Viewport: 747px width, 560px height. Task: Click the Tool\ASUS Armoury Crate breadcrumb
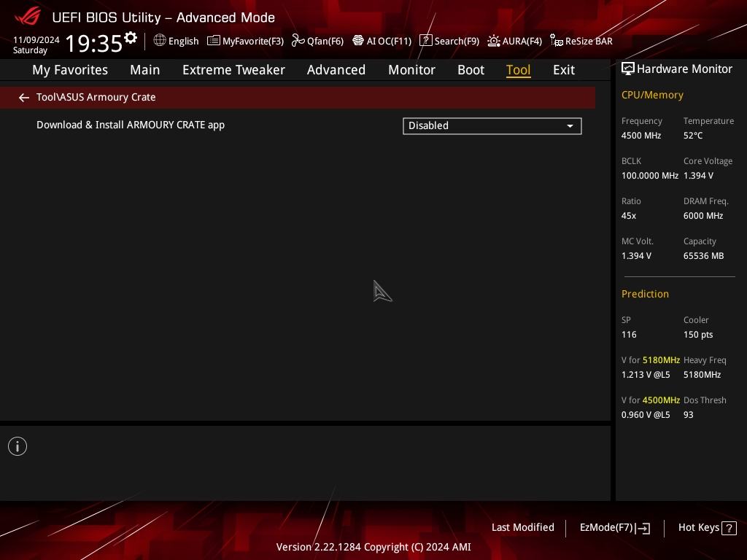(x=96, y=97)
